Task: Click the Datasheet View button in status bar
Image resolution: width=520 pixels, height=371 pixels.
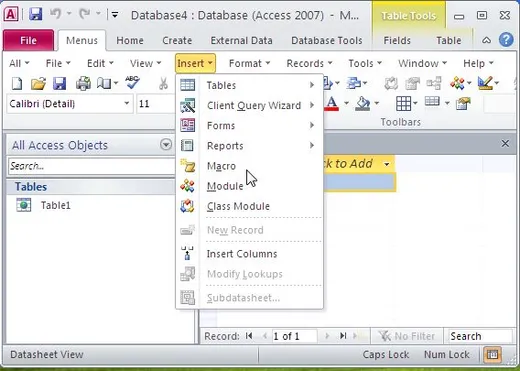Action: (492, 354)
